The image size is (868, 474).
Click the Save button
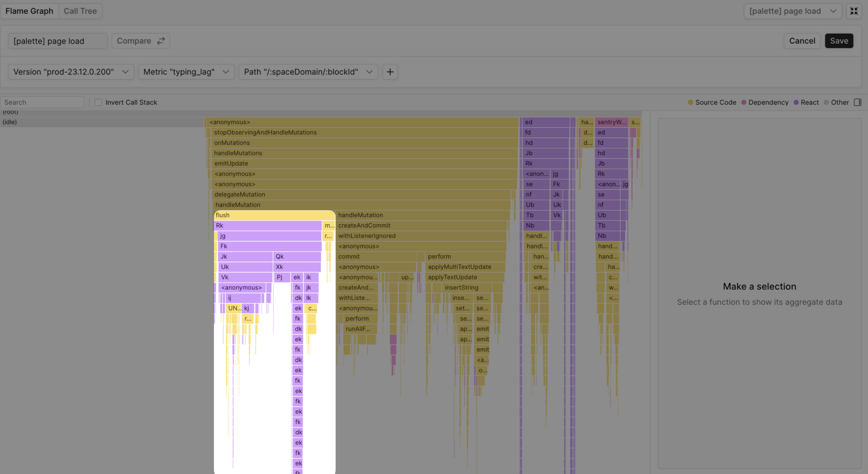click(839, 41)
